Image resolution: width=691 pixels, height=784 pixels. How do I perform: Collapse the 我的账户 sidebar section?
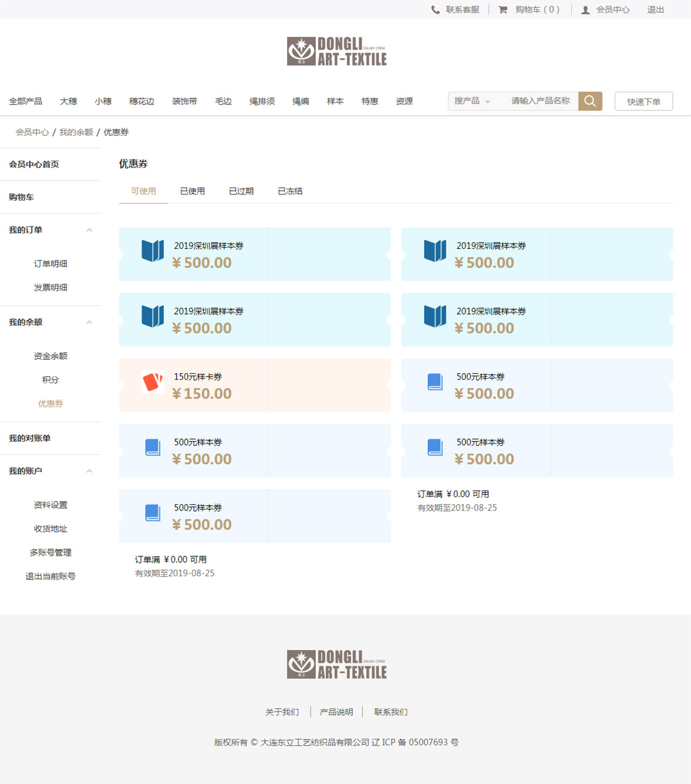tap(89, 471)
